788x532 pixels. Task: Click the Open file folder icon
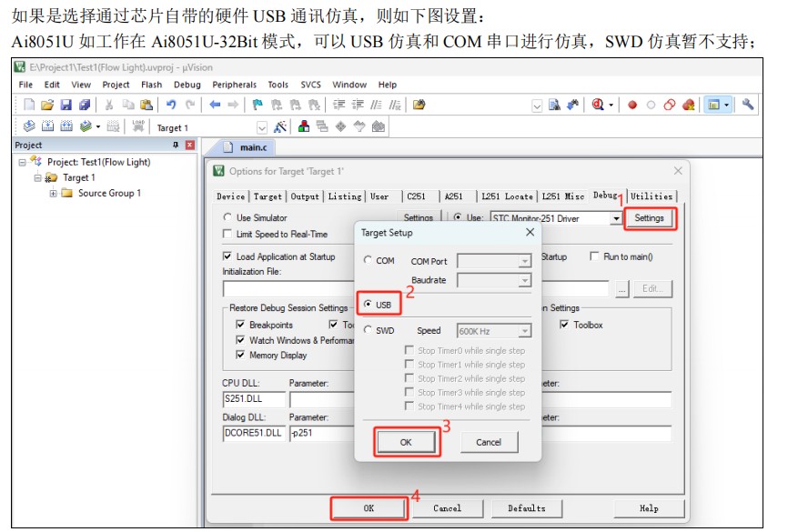(x=47, y=105)
